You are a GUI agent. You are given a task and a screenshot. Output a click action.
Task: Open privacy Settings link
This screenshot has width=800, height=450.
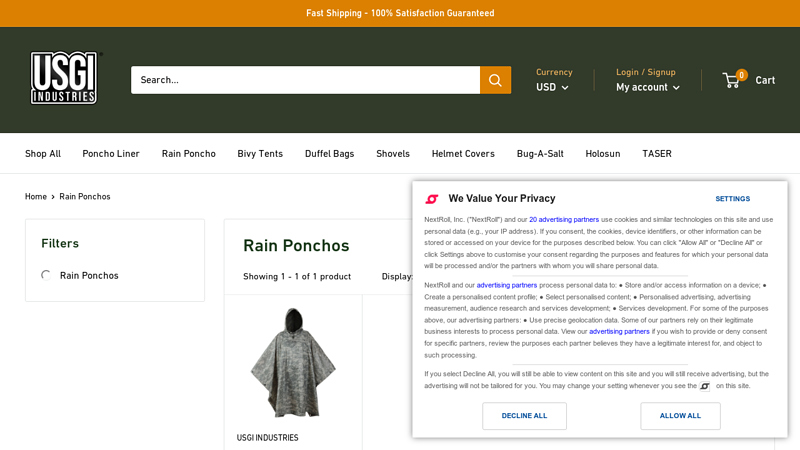point(732,199)
